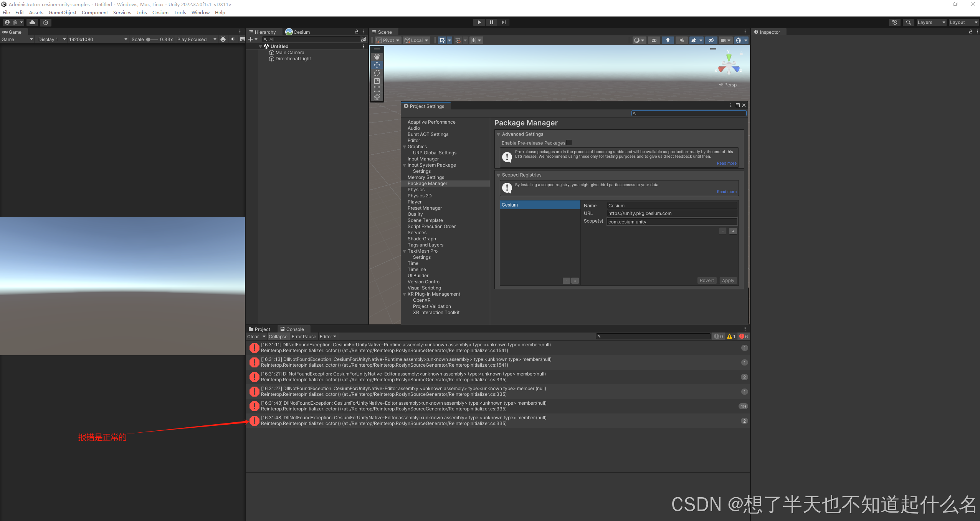Select the Hand (View) tool
The width and height of the screenshot is (980, 521).
click(377, 57)
